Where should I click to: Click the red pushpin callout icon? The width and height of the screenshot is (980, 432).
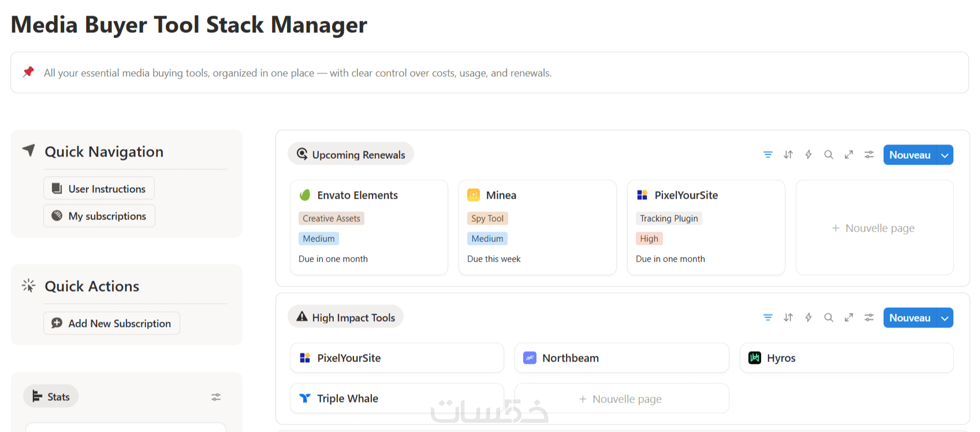tap(28, 72)
